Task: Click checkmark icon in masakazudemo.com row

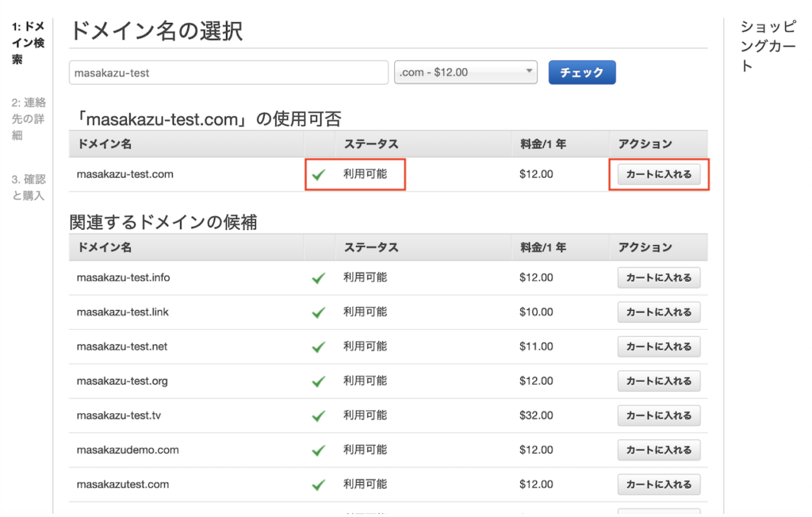Action: pyautogui.click(x=319, y=450)
